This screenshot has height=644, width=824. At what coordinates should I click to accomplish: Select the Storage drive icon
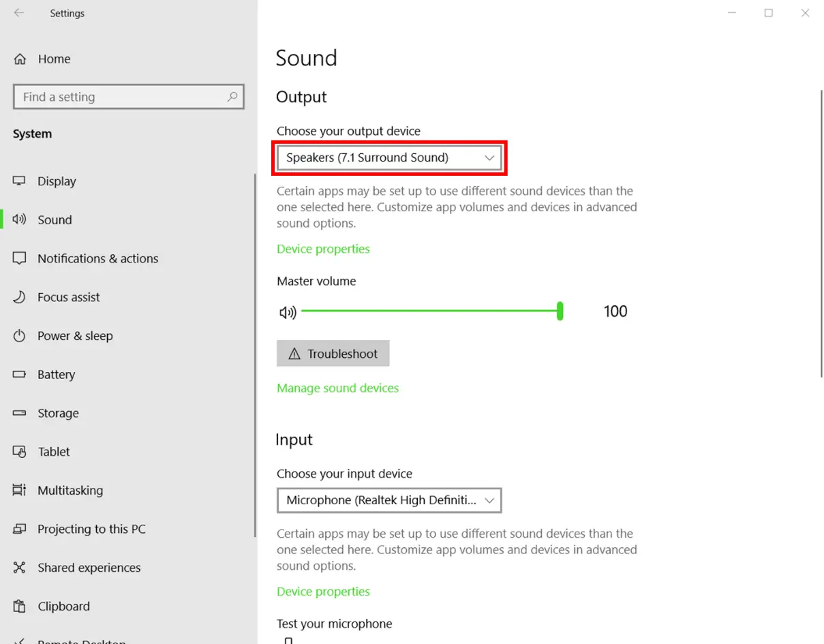point(18,413)
